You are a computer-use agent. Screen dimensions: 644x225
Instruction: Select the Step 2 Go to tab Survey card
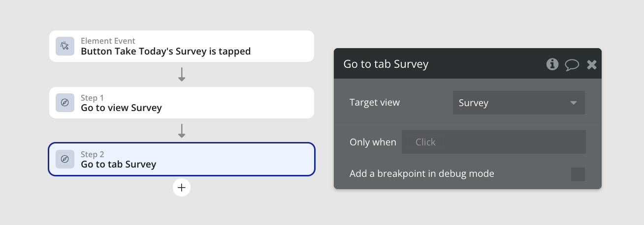[x=182, y=159]
